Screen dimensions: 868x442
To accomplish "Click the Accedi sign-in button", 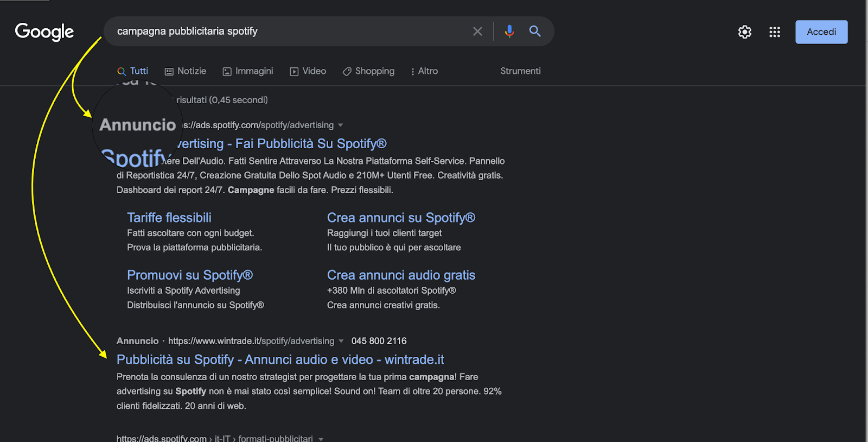I will coord(821,32).
